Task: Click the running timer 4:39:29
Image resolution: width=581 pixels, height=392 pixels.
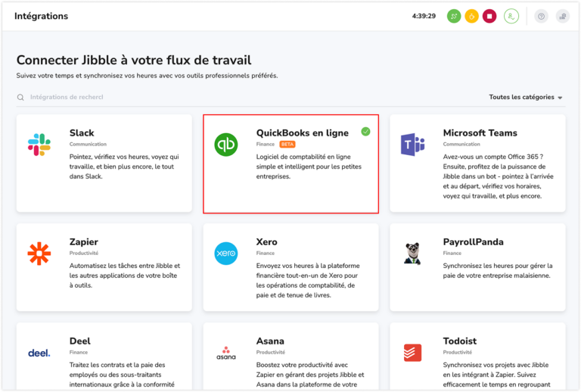Action: pos(424,16)
